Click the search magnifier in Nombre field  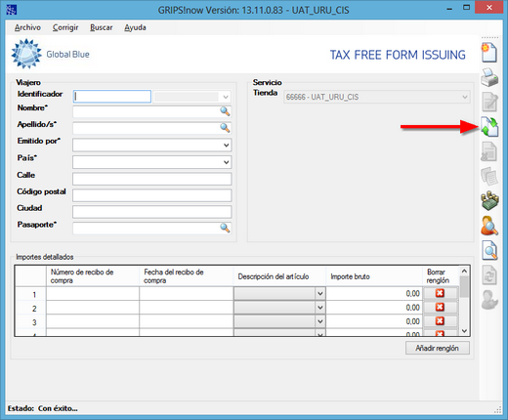point(225,111)
